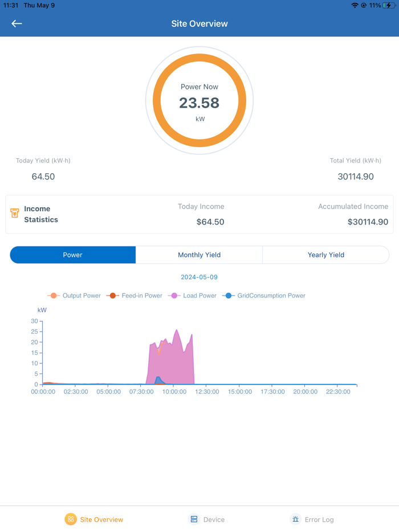Screen dimensions: 399x532
Task: Click the Device server icon
Action: point(194,519)
